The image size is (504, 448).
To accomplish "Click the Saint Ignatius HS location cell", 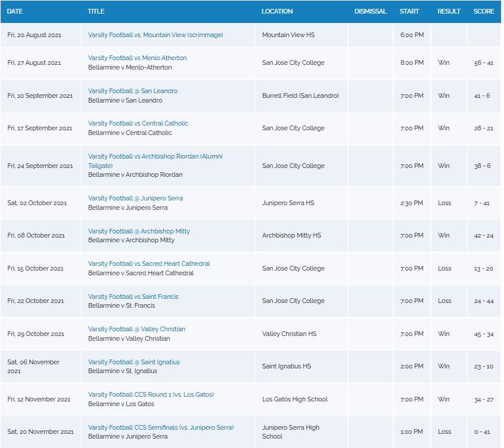I will tap(286, 366).
